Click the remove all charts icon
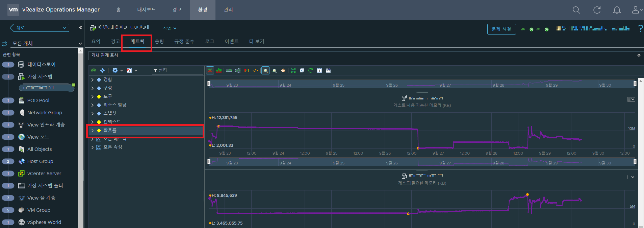The height and width of the screenshot is (228, 644). click(x=302, y=70)
